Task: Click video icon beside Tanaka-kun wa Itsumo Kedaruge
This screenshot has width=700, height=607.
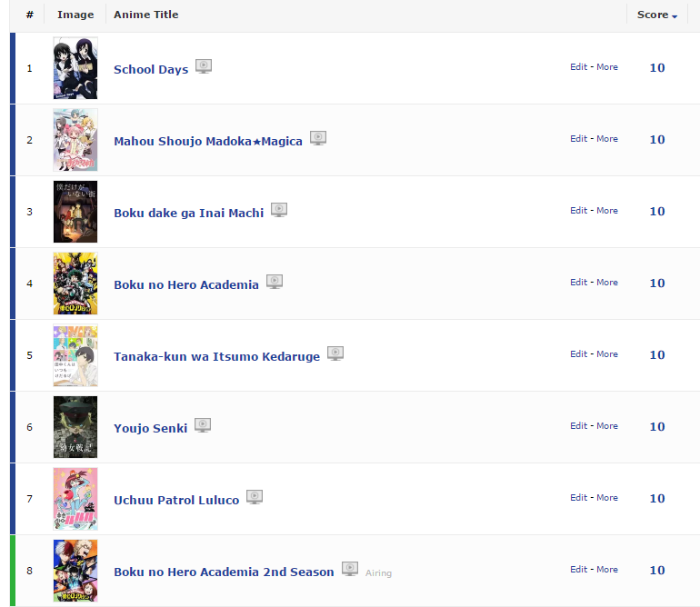Action: (x=335, y=353)
